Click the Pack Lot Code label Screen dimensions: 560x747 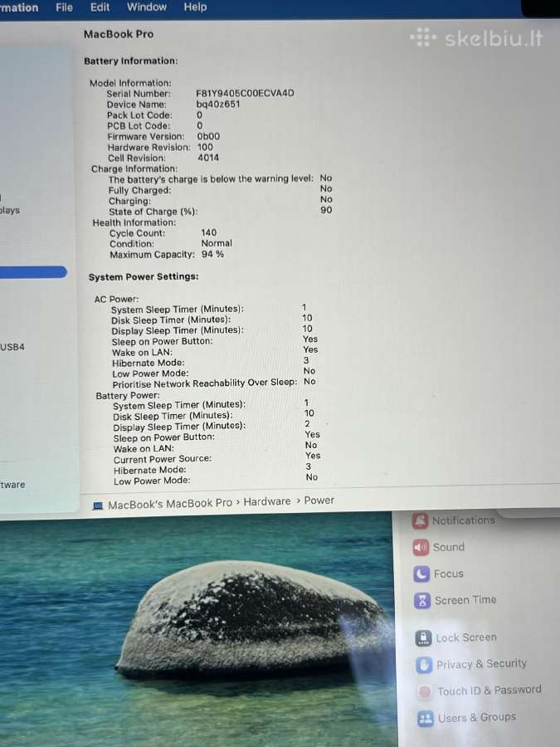point(139,115)
